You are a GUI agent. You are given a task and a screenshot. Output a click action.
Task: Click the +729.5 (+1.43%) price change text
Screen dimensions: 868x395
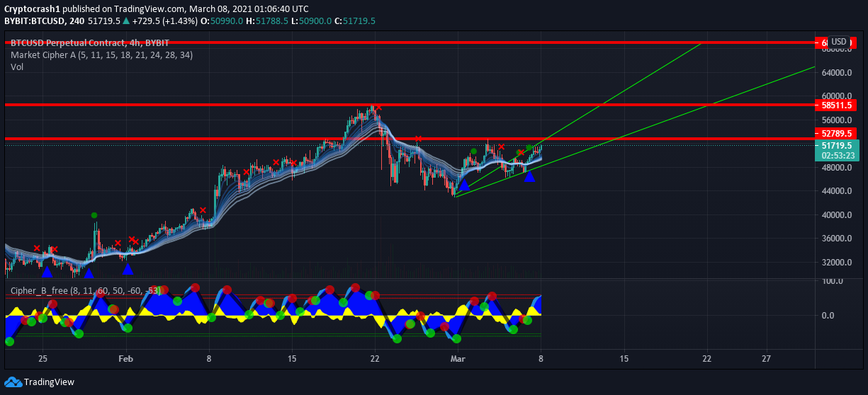[x=164, y=21]
